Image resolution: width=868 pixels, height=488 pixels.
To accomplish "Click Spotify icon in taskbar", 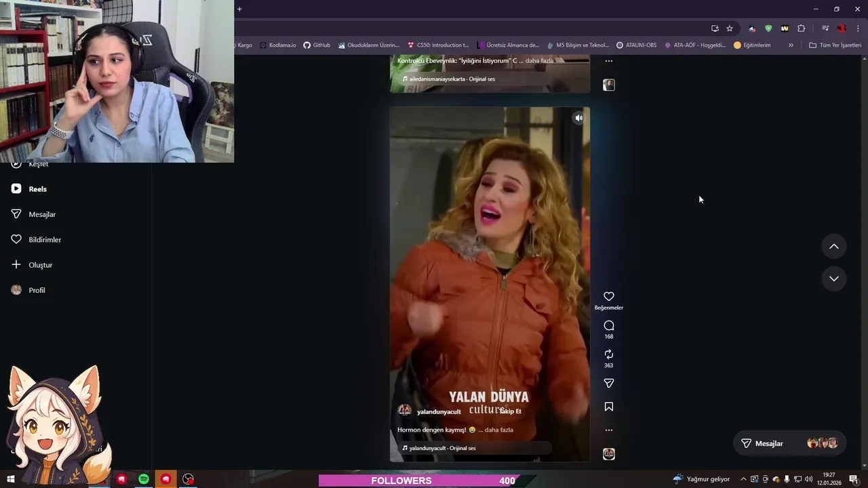I will [144, 479].
